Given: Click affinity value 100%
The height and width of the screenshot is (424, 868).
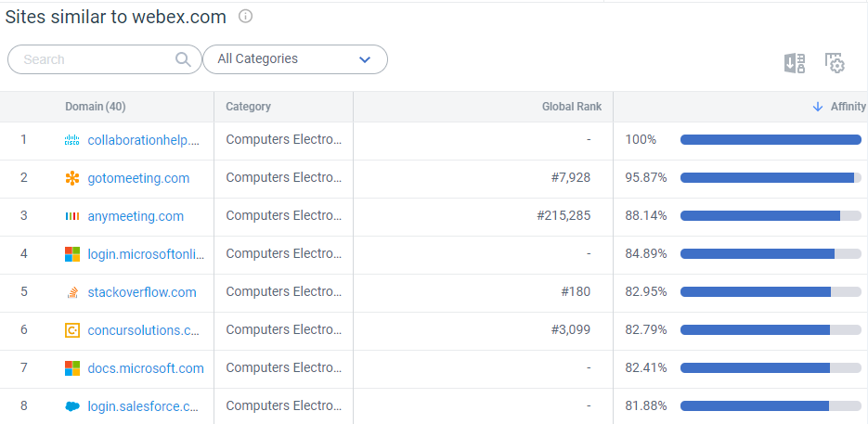Looking at the screenshot, I should pyautogui.click(x=641, y=139).
